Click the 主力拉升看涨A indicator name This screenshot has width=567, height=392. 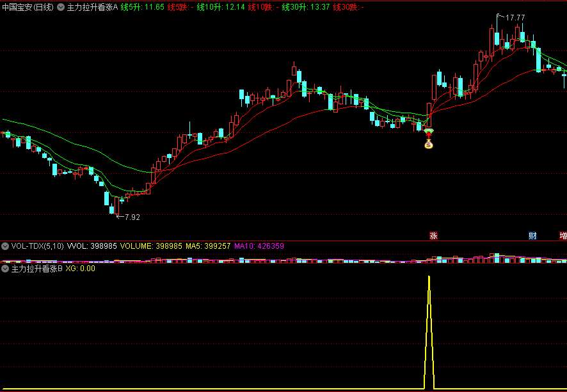(x=93, y=7)
